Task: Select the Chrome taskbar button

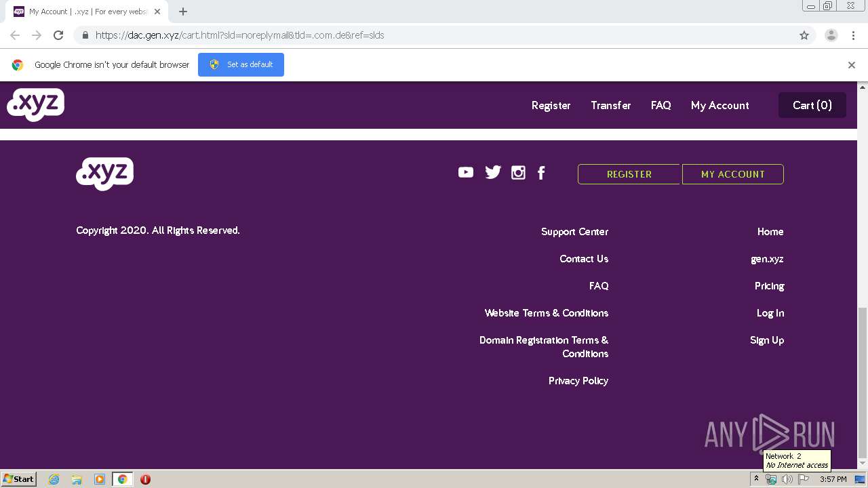Action: pos(122,479)
